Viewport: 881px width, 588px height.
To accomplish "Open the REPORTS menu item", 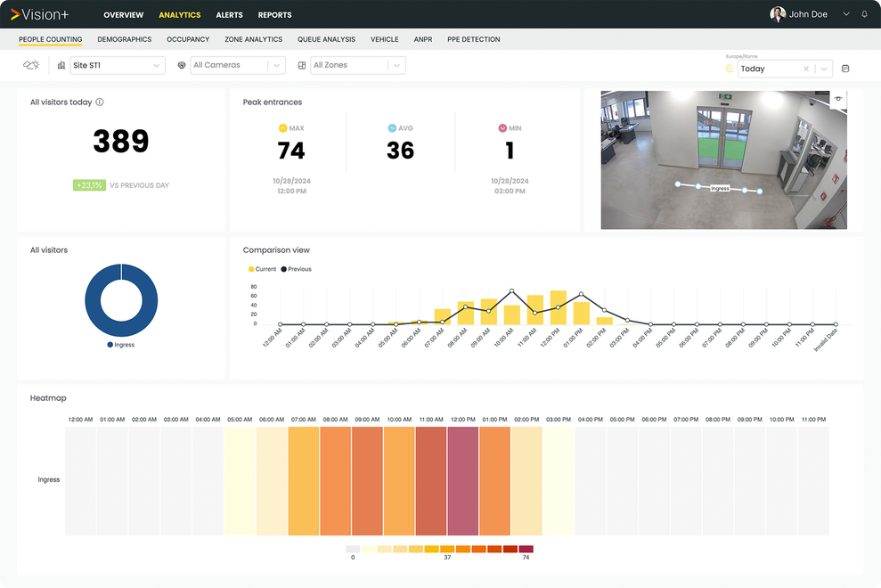I will 274,14.
